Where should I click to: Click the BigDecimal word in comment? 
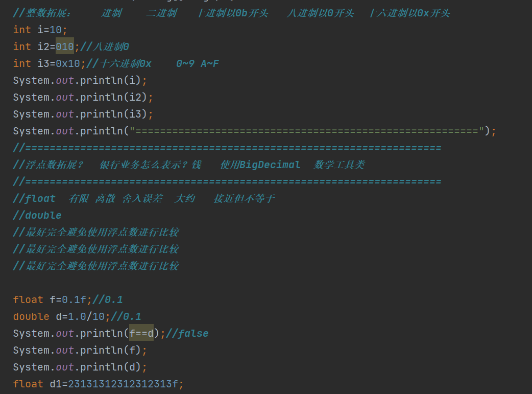click(270, 165)
